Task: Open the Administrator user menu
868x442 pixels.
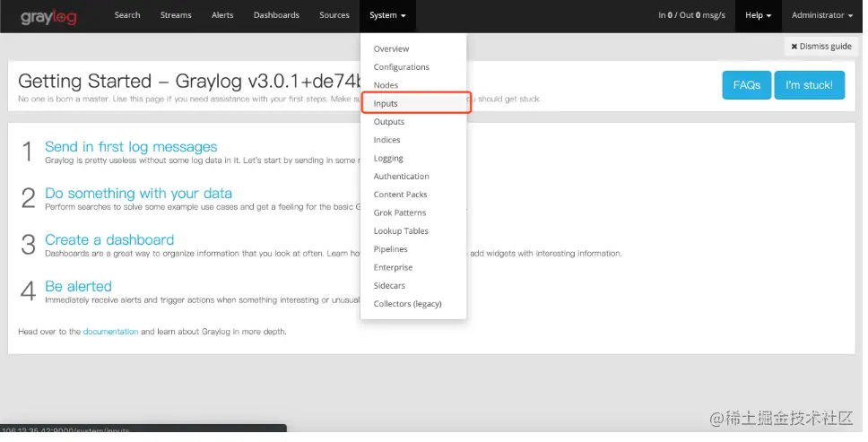Action: 821,15
